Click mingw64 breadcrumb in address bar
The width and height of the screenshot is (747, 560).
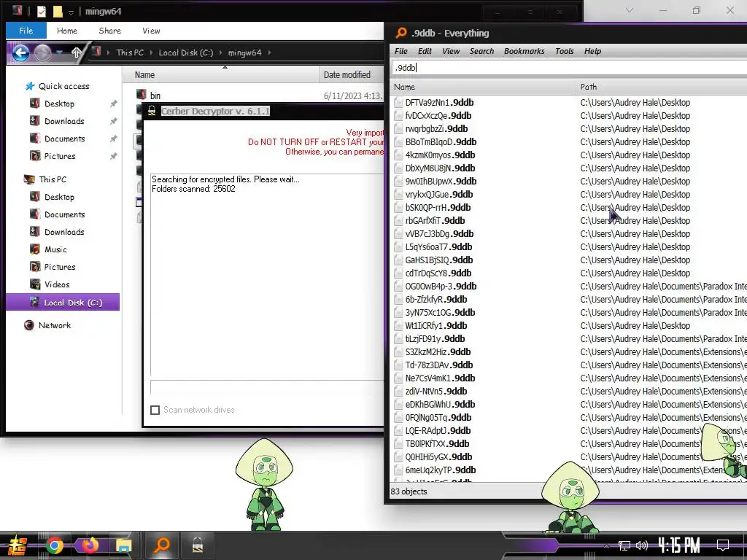tap(245, 52)
